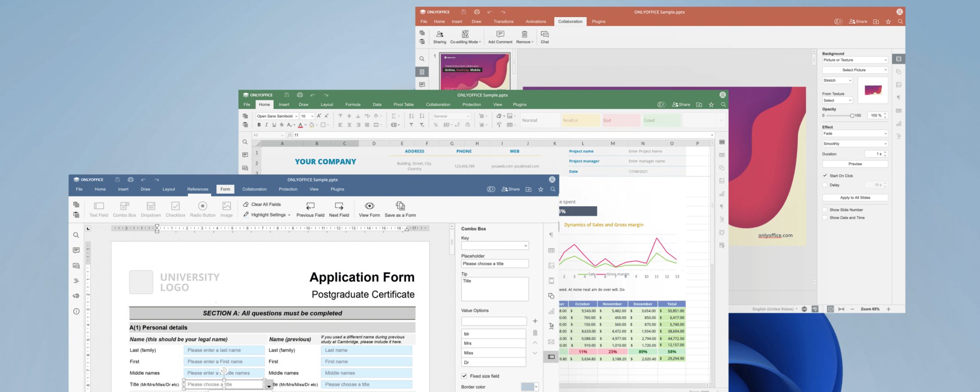Image resolution: width=980 pixels, height=392 pixels.
Task: Click Share button in presentation editor
Action: (x=858, y=21)
